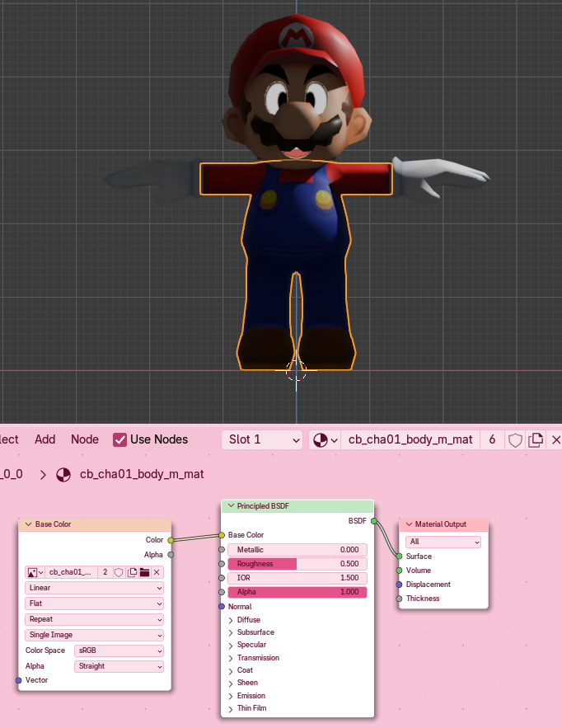Image resolution: width=562 pixels, height=728 pixels.
Task: Expand the Emission panel
Action: tap(231, 696)
